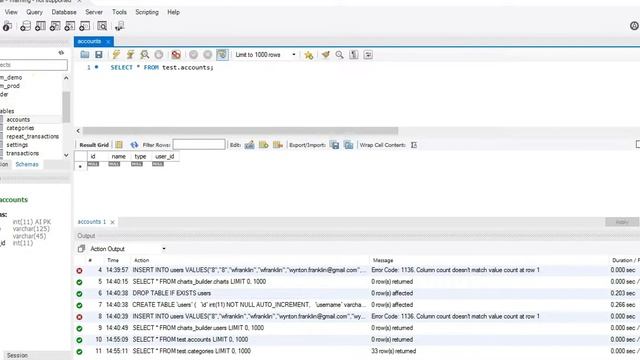Toggle the autocommit mode button

click(x=222, y=55)
